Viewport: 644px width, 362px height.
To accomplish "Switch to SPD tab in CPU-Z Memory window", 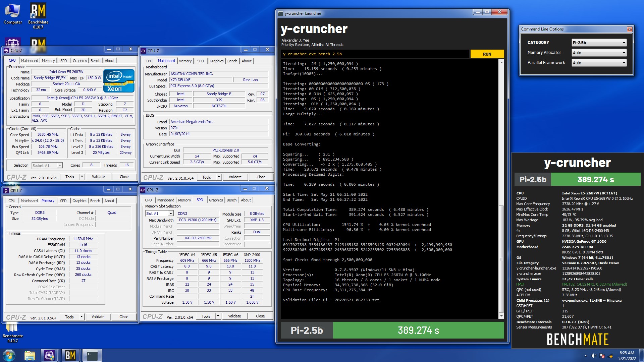I will (x=63, y=201).
